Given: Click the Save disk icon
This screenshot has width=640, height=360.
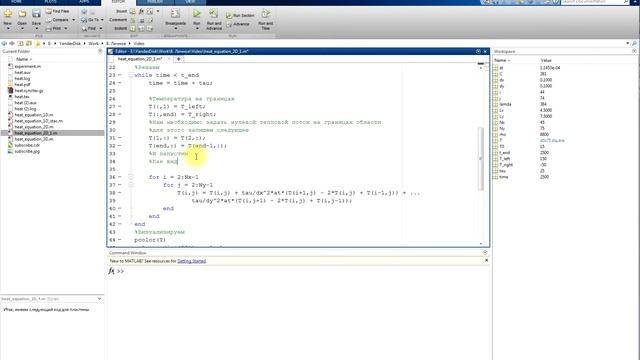Looking at the screenshot, I should point(36,14).
